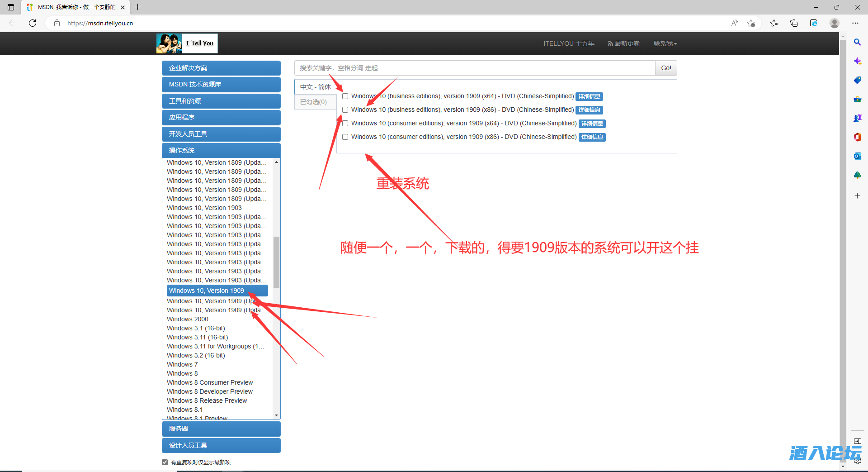Select Windows 2000 in the list
This screenshot has height=472, width=868.
(188, 319)
